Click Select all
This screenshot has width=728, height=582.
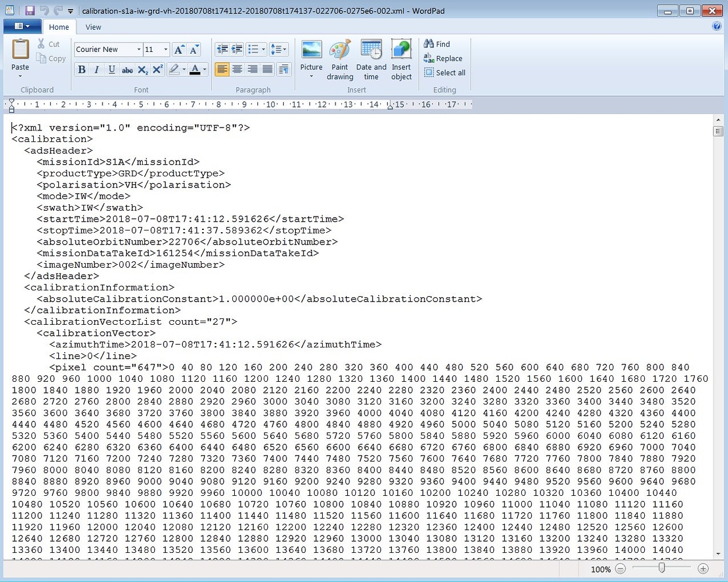click(x=445, y=73)
